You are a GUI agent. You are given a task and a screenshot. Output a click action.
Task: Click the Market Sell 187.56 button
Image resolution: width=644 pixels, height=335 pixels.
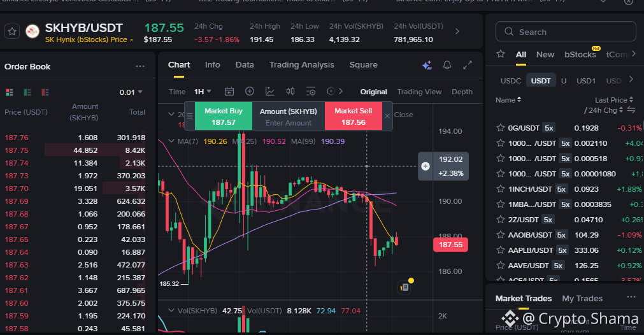[354, 116]
